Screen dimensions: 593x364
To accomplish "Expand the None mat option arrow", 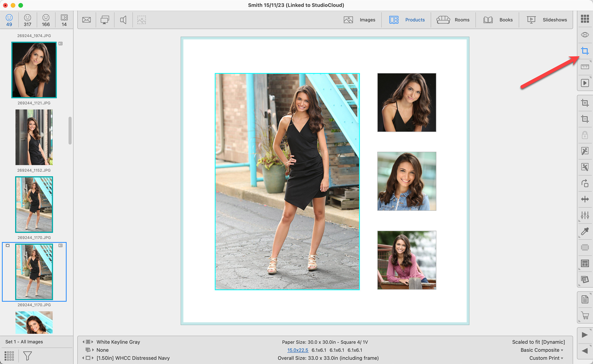I will pyautogui.click(x=93, y=350).
